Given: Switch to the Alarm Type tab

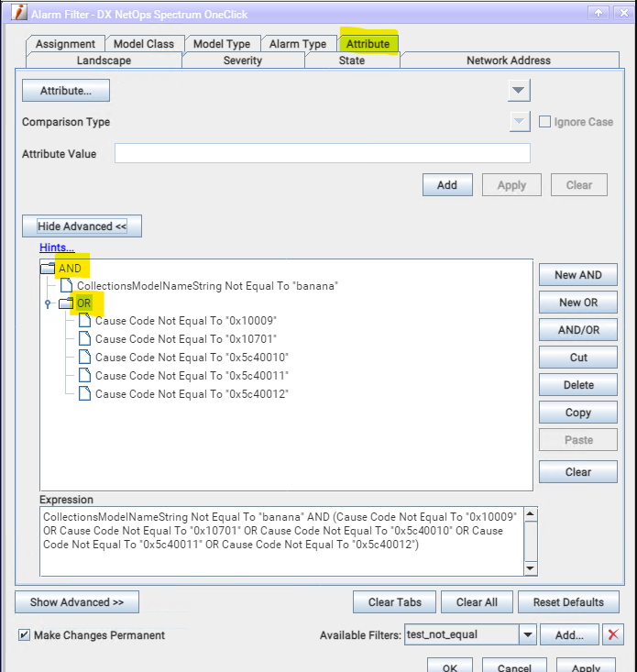Looking at the screenshot, I should point(298,44).
